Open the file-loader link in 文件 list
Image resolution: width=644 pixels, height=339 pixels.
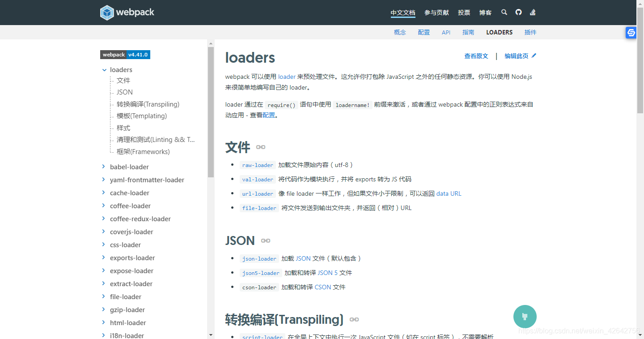pos(259,208)
